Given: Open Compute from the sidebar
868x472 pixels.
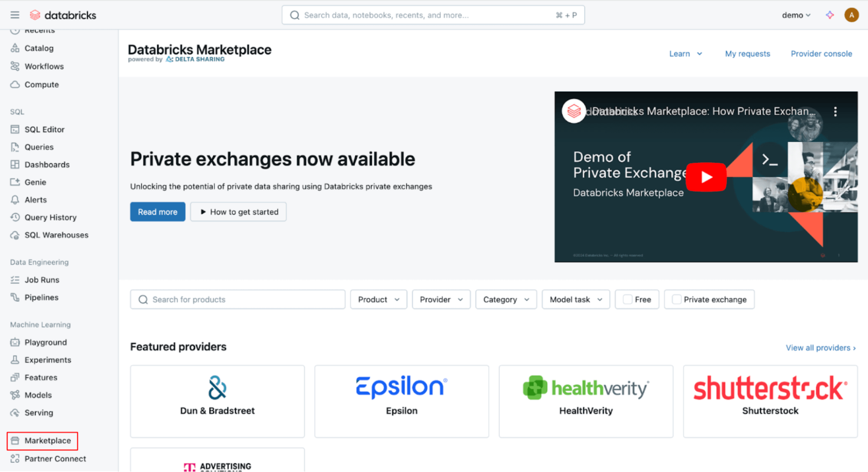Looking at the screenshot, I should [x=42, y=84].
